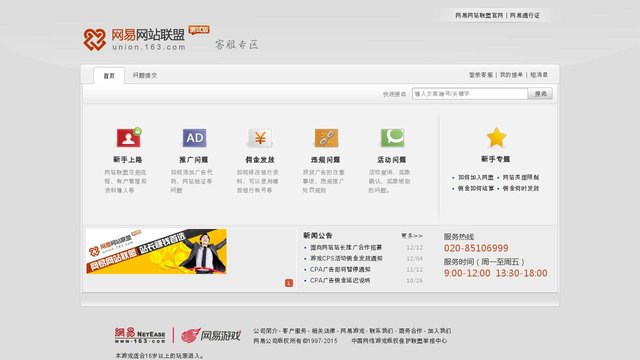Open the 网易网站联盟官网 top link
640x360 pixels.
[x=479, y=16]
